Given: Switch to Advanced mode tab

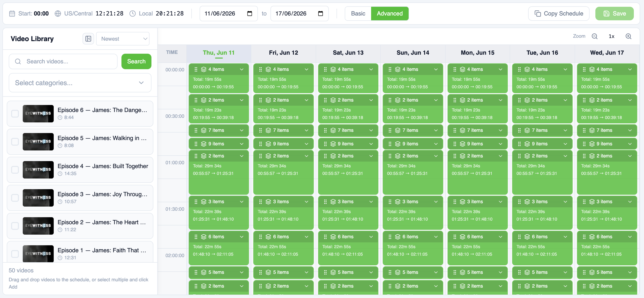Looking at the screenshot, I should click(390, 14).
